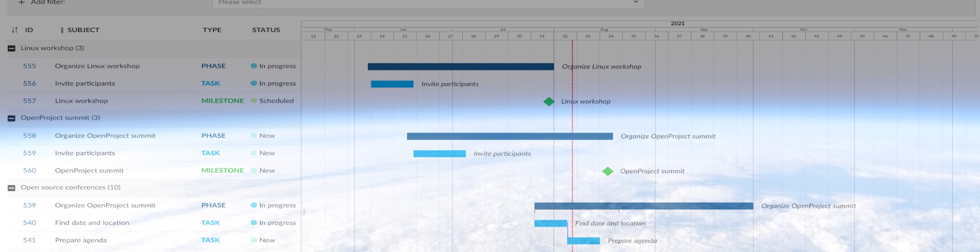Click Scheduled status dot for Linux workshop
980x252 pixels.
pos(254,100)
